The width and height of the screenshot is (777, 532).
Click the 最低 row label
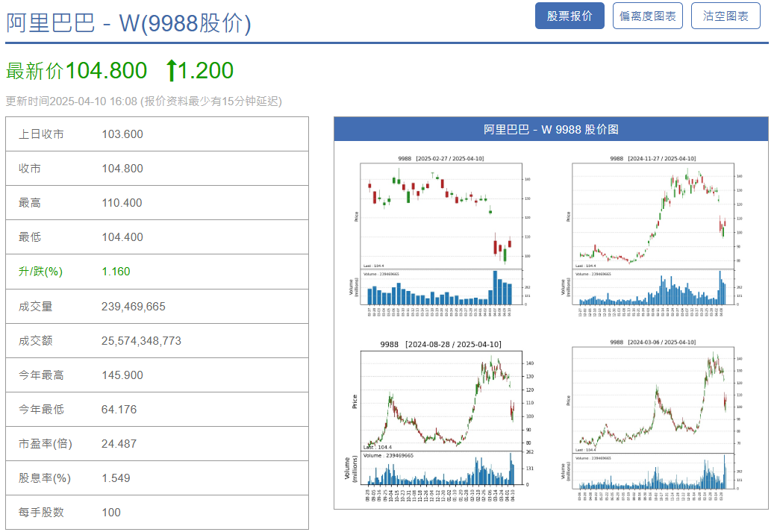(x=30, y=237)
